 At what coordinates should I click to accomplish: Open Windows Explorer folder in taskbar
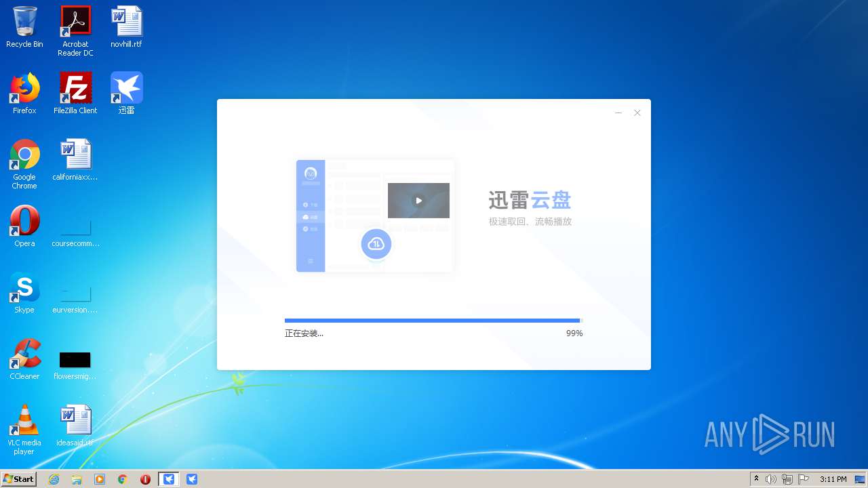[x=77, y=479]
